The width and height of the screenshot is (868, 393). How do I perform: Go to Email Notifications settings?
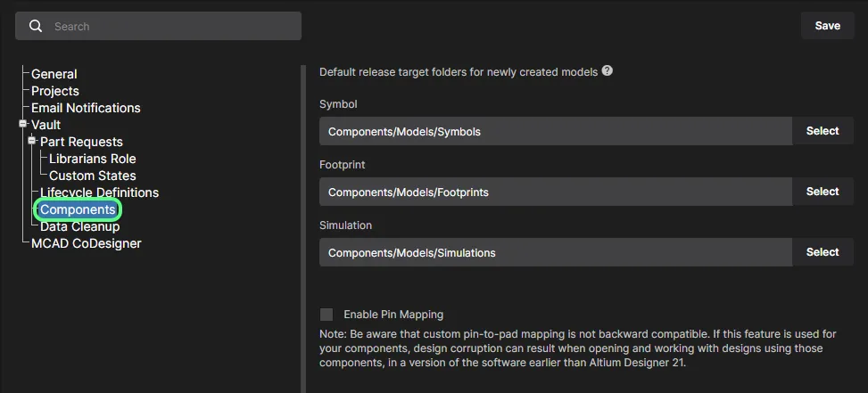click(x=86, y=108)
